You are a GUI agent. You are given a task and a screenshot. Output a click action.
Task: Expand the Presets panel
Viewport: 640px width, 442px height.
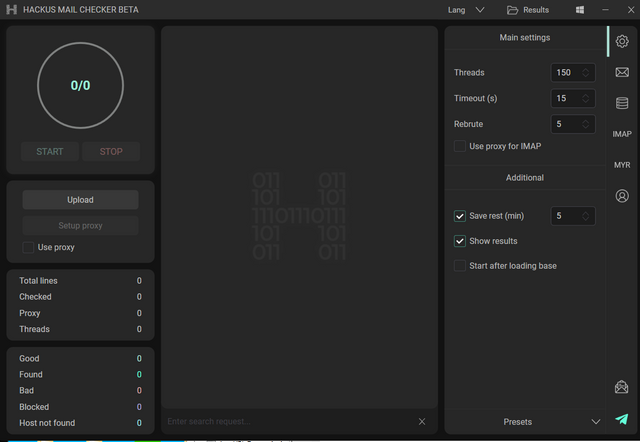coord(596,422)
